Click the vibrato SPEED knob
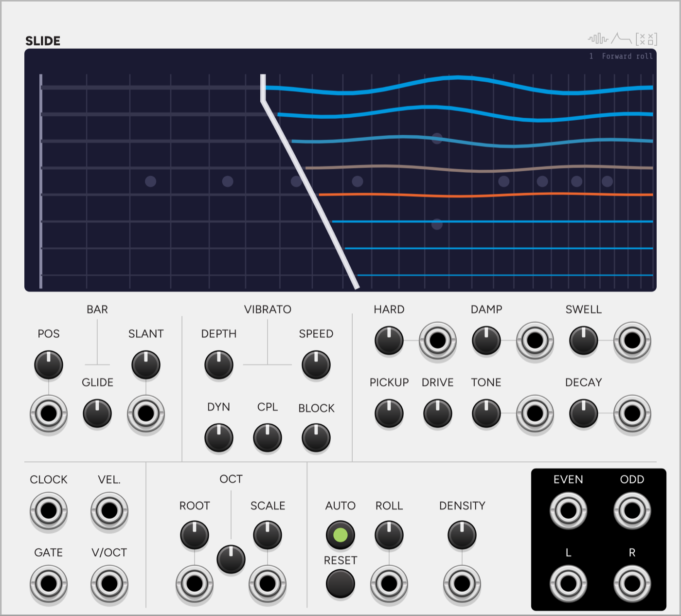 click(x=316, y=365)
